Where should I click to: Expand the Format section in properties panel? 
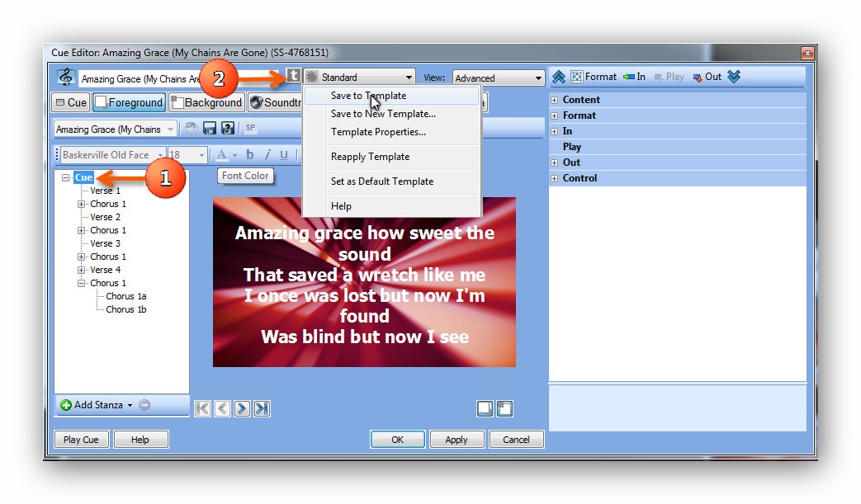[x=555, y=115]
